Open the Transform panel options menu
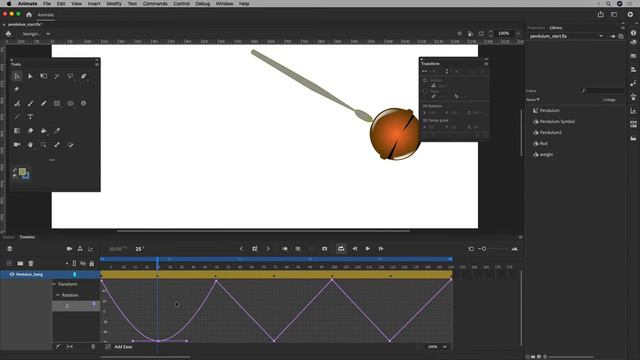This screenshot has height=360, width=640. (x=486, y=64)
